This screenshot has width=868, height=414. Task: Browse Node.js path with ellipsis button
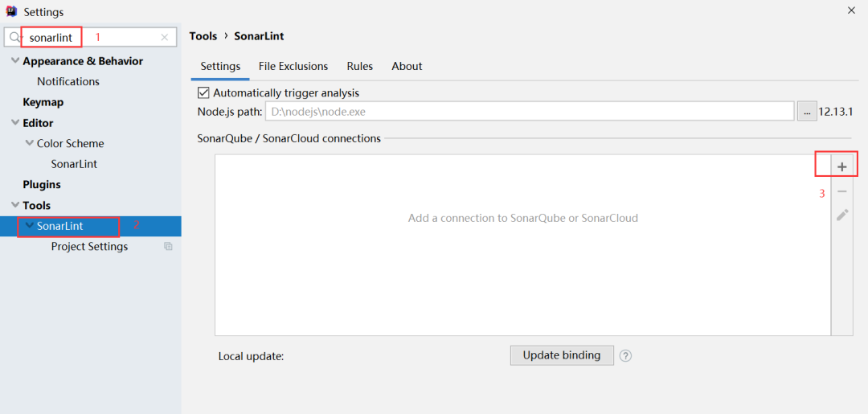(x=807, y=111)
